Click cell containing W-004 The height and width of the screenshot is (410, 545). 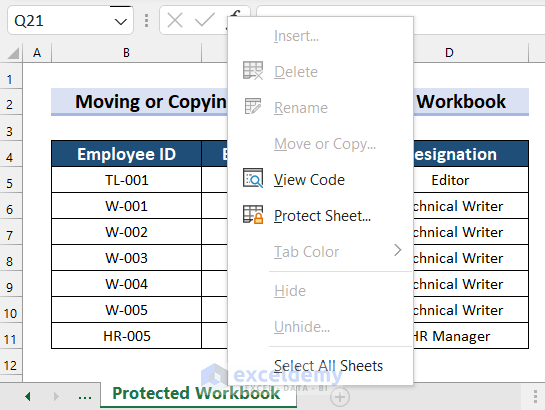click(127, 284)
